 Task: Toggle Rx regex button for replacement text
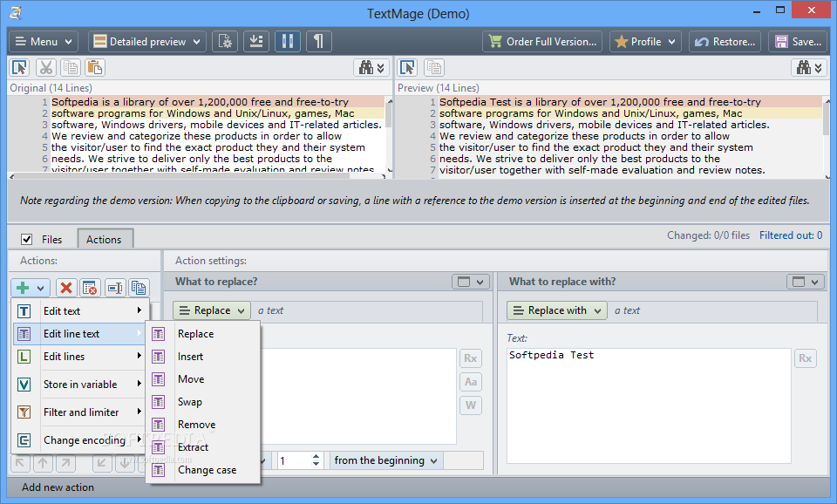[805, 358]
